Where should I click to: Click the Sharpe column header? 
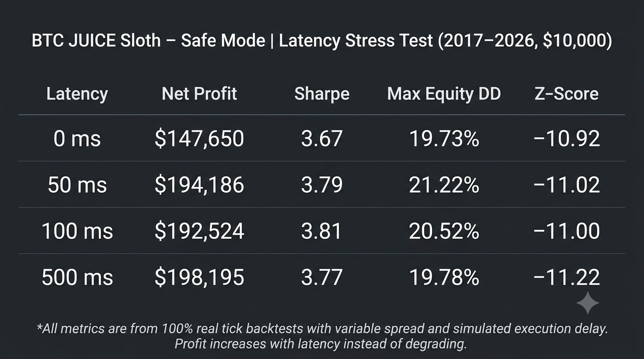click(322, 94)
